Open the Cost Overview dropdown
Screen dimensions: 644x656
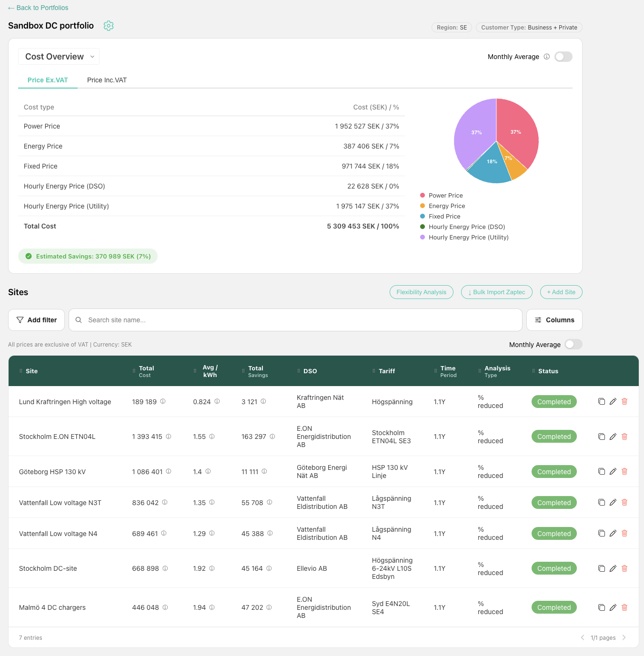click(59, 57)
